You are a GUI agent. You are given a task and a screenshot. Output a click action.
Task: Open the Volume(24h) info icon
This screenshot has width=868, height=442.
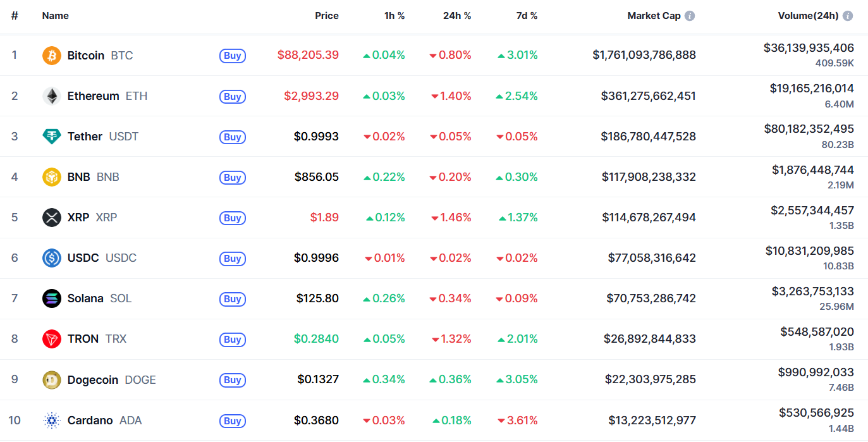tap(848, 16)
